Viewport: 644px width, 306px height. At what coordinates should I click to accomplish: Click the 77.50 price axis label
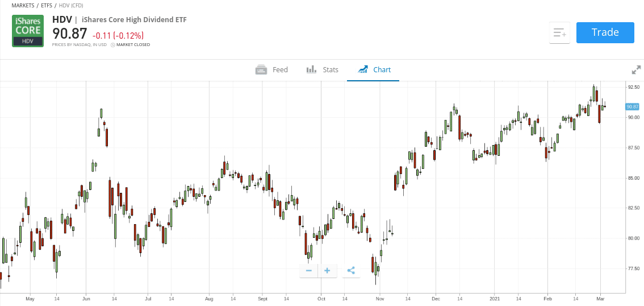click(633, 268)
